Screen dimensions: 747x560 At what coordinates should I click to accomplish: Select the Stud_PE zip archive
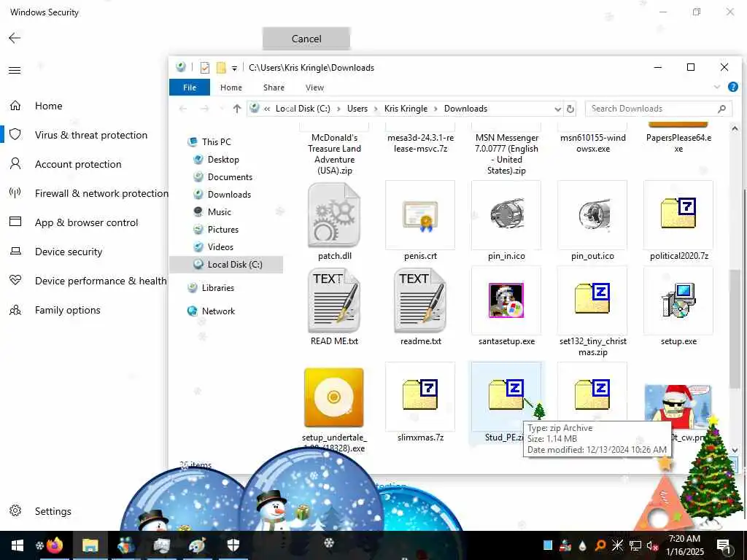506,396
